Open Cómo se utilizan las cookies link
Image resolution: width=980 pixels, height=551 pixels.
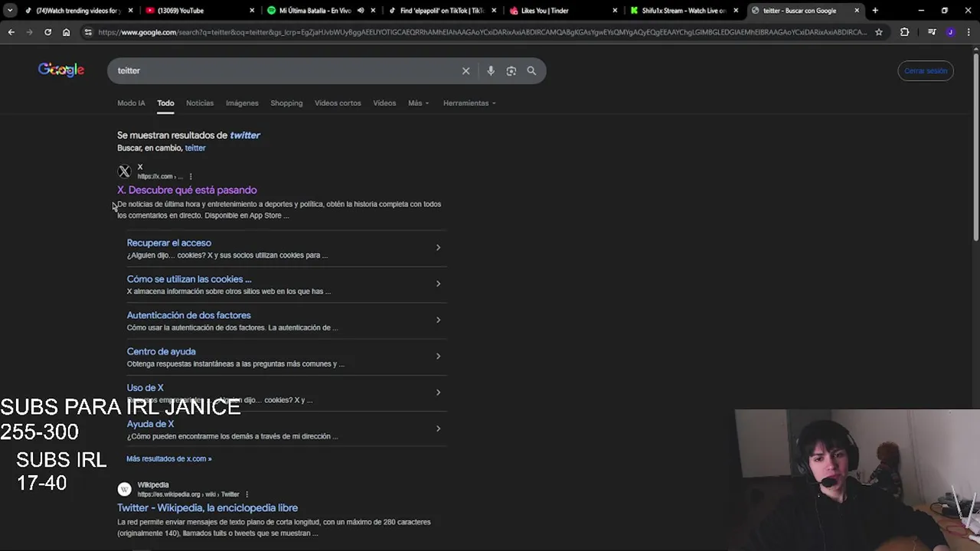point(189,279)
